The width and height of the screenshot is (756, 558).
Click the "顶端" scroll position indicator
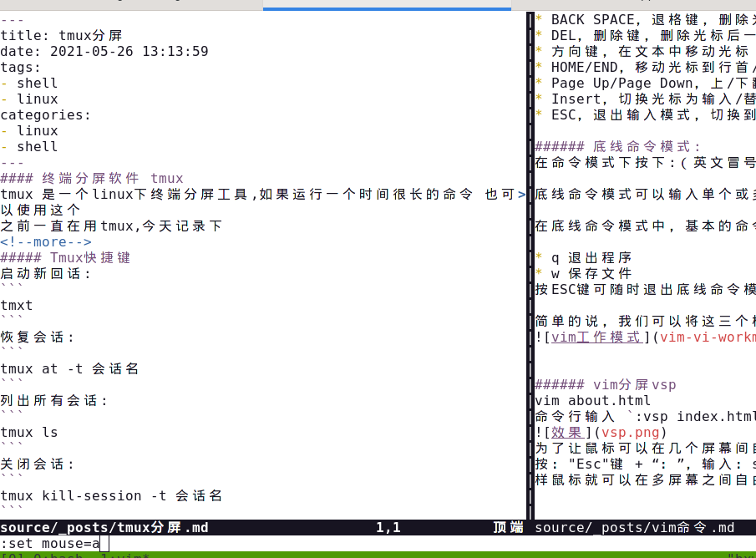pyautogui.click(x=508, y=528)
